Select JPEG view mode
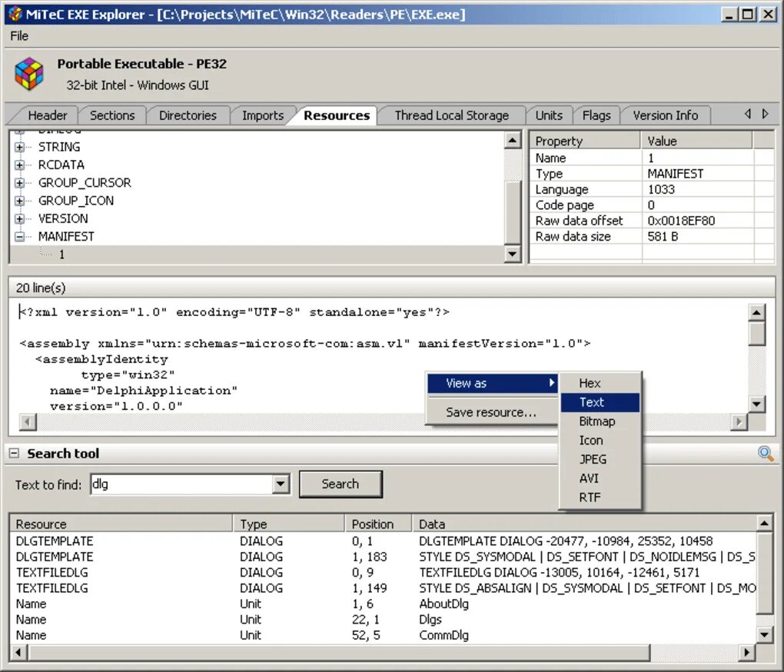The height and width of the screenshot is (672, 784). click(x=600, y=460)
